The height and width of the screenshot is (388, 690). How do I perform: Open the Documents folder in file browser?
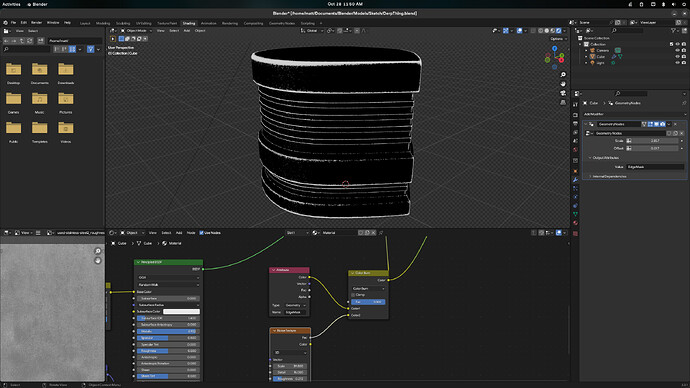click(x=40, y=73)
